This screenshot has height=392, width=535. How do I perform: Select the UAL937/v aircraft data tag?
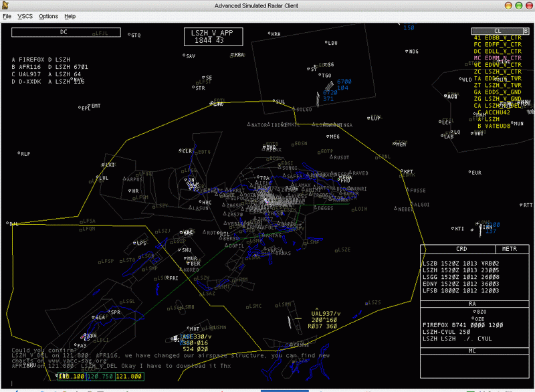[x=326, y=313]
